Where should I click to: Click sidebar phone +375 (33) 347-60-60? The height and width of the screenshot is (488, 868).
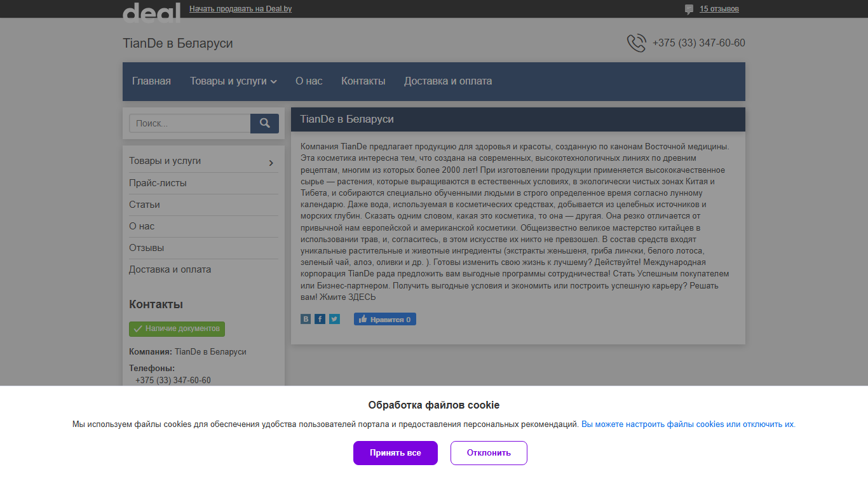click(173, 380)
